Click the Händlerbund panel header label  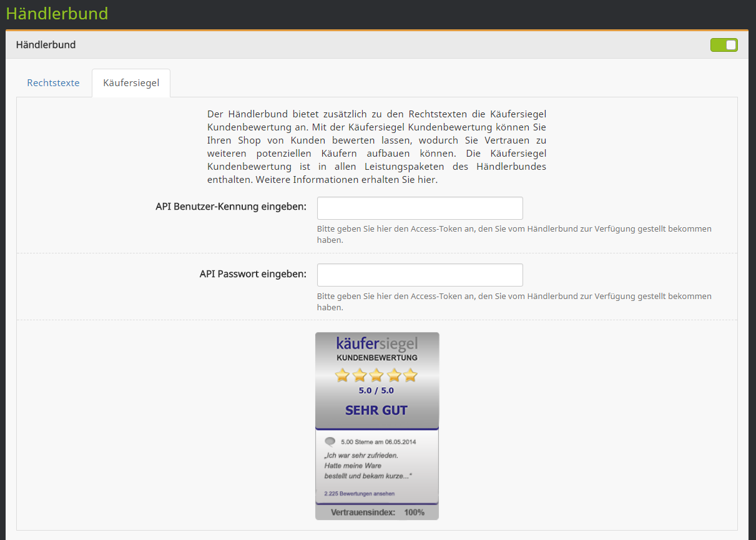46,45
